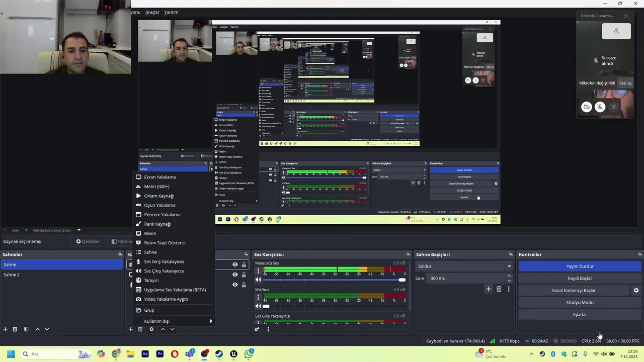Add a new scene with the Sahneler plus icon
This screenshot has height=362, width=644.
point(6,329)
